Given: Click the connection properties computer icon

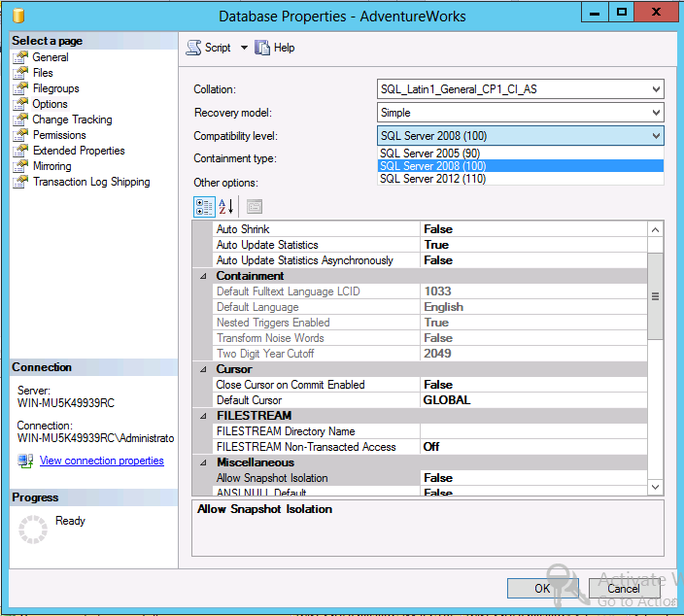Looking at the screenshot, I should point(25,461).
